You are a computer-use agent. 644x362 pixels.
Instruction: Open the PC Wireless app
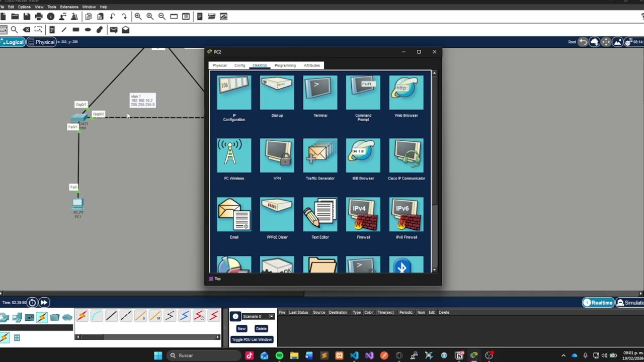234,155
